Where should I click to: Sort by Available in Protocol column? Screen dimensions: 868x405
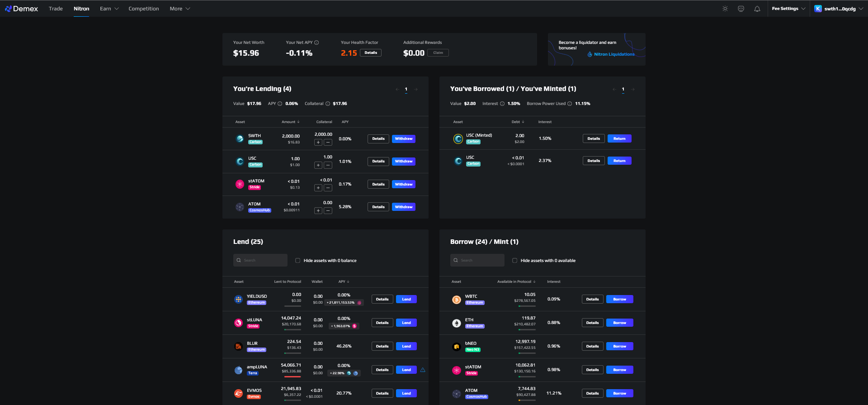click(x=516, y=281)
